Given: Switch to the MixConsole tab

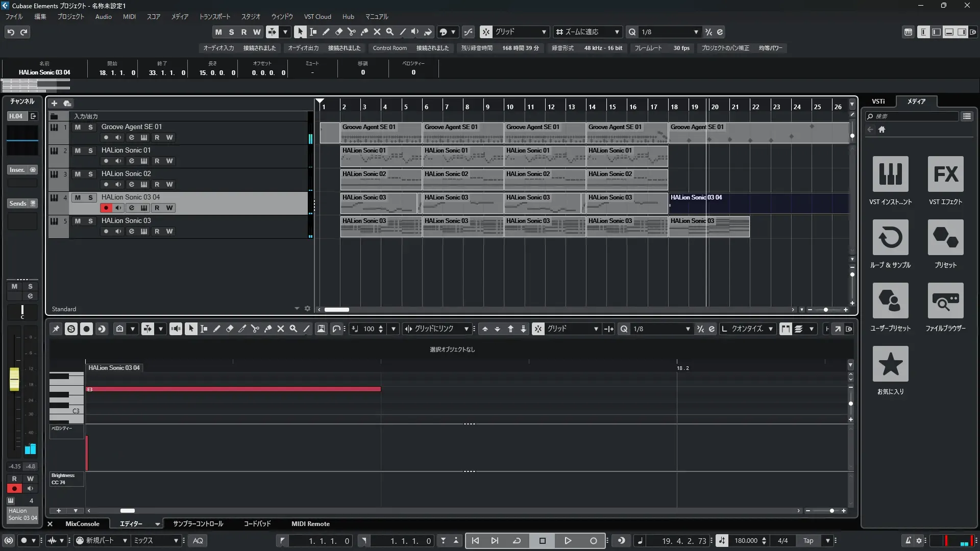Looking at the screenshot, I should (82, 524).
